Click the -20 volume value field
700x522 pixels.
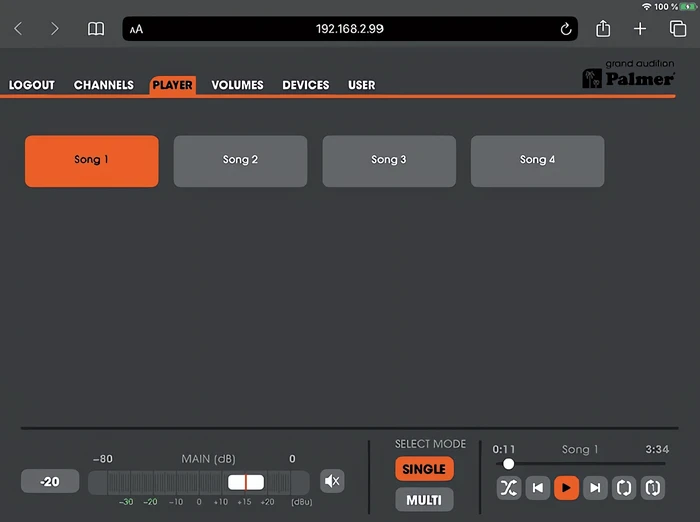(50, 481)
